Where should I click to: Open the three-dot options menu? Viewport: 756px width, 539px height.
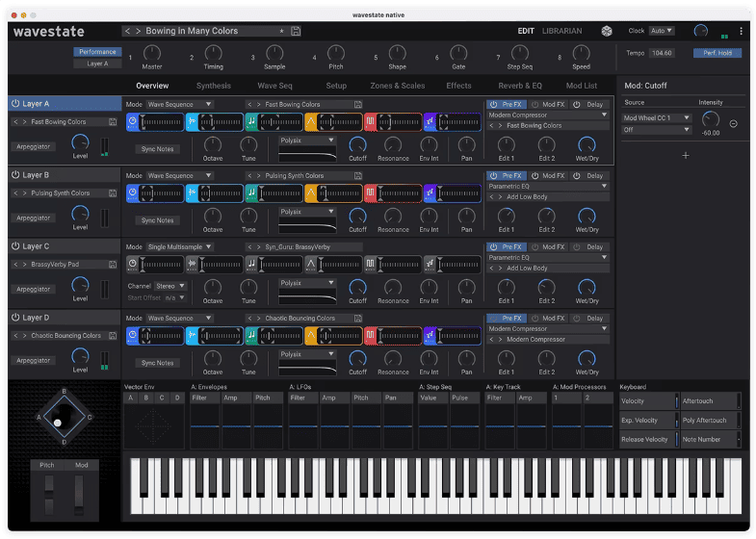(x=741, y=31)
